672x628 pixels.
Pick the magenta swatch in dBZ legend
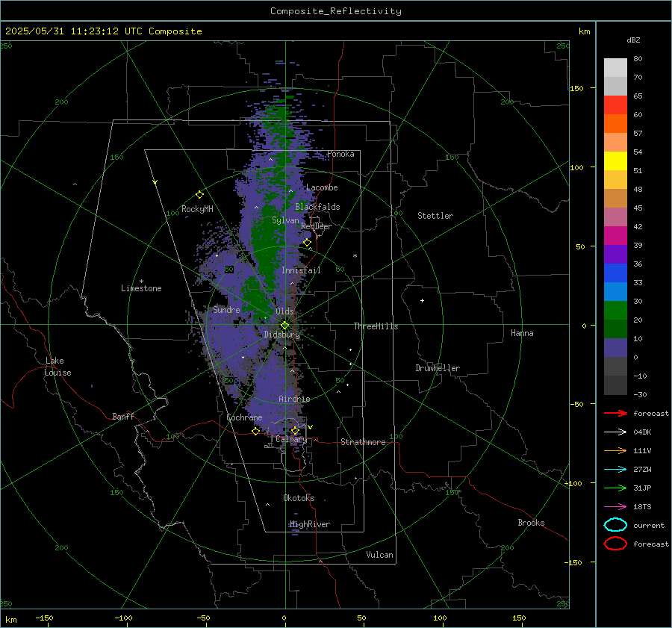tap(615, 236)
